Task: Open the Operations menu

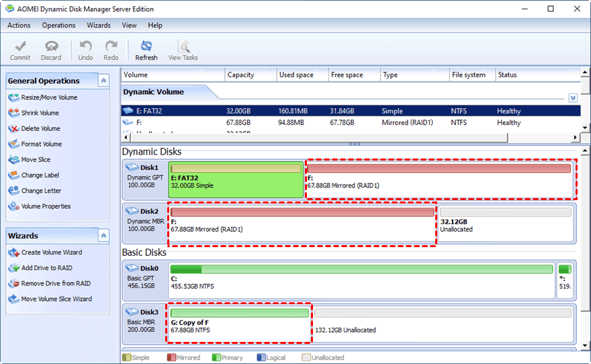Action: coord(59,26)
